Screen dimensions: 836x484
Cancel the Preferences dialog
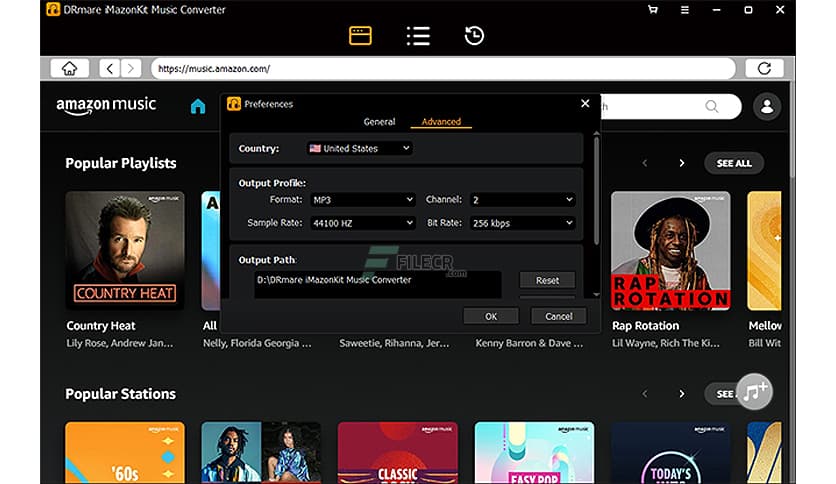click(x=559, y=316)
